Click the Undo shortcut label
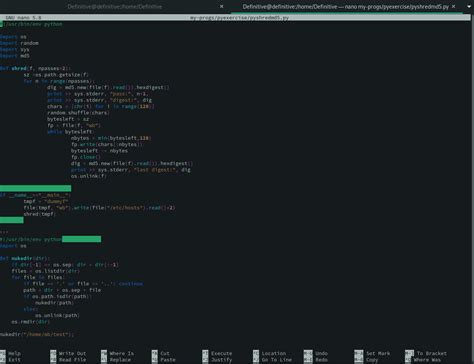474x364 pixels. tap(321, 353)
